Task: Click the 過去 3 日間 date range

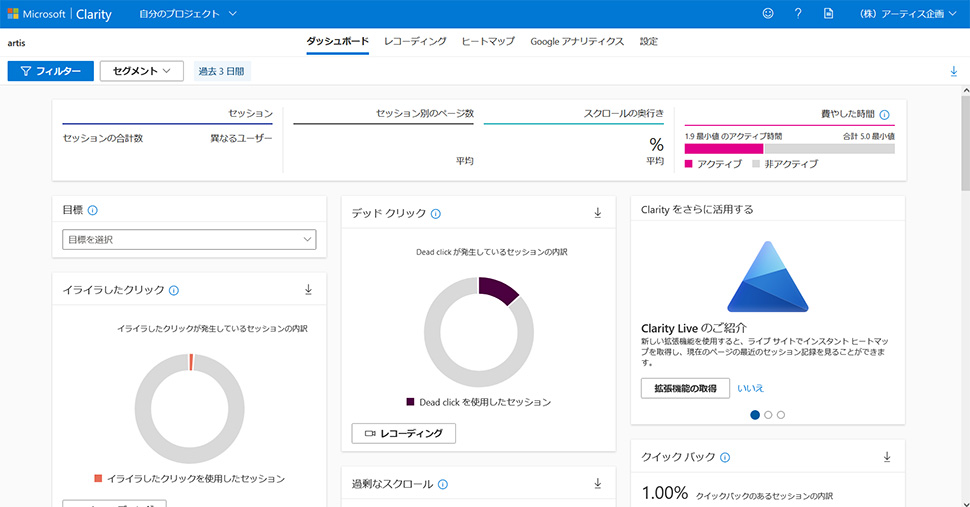Action: tap(221, 71)
